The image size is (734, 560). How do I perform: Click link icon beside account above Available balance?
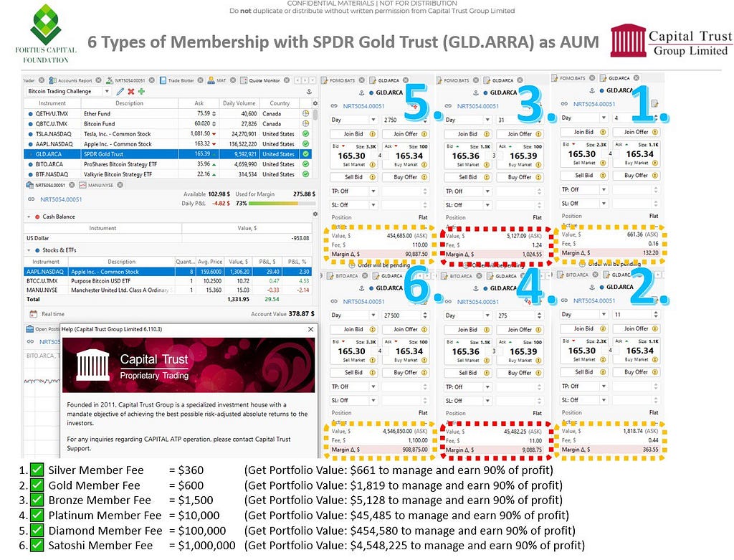click(31, 199)
